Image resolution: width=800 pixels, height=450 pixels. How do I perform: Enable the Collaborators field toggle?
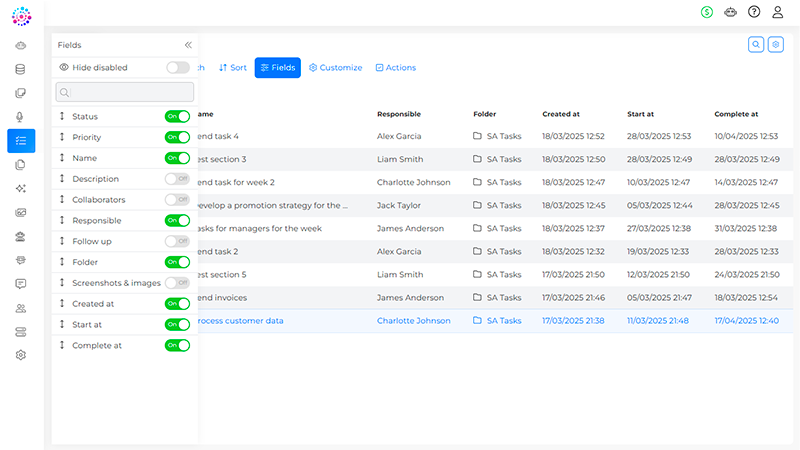[177, 199]
